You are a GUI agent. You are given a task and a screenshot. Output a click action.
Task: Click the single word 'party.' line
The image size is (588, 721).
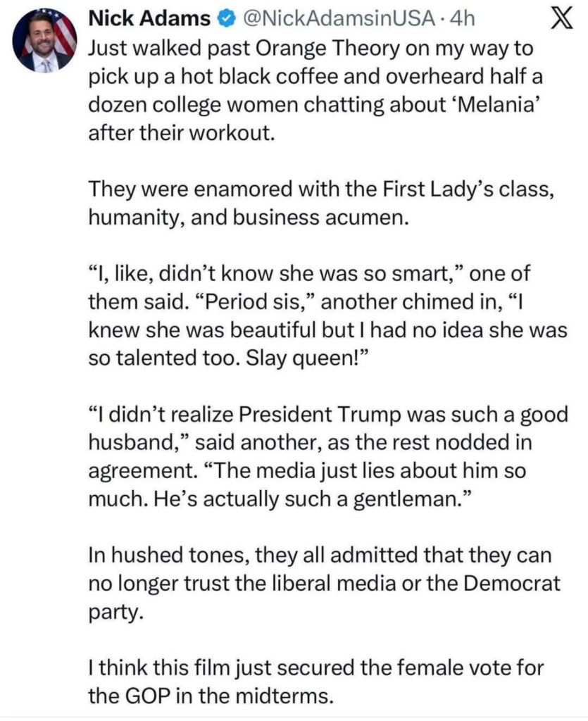pos(116,613)
